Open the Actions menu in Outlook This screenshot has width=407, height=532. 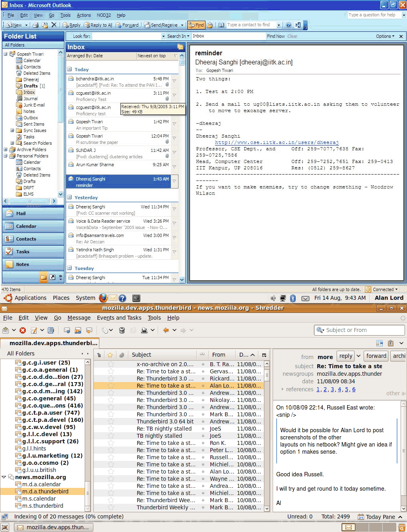pos(84,15)
